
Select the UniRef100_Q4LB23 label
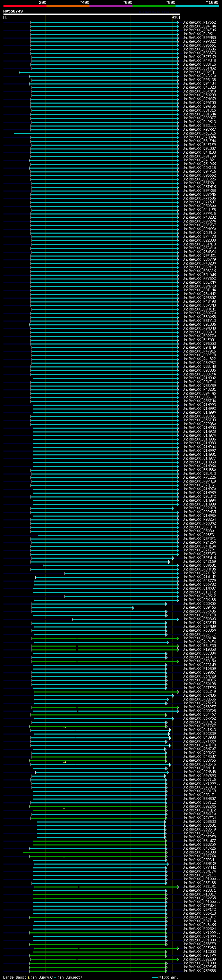coord(199,88)
